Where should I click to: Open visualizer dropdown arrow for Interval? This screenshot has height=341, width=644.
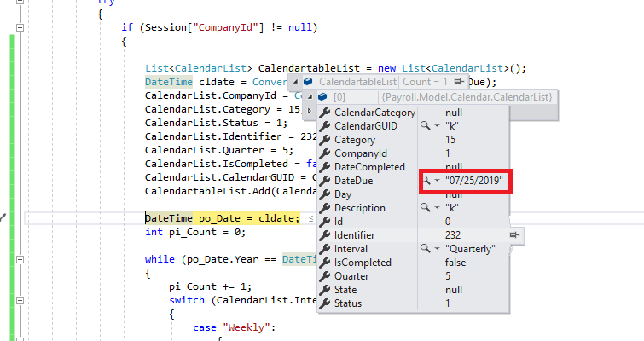click(435, 249)
